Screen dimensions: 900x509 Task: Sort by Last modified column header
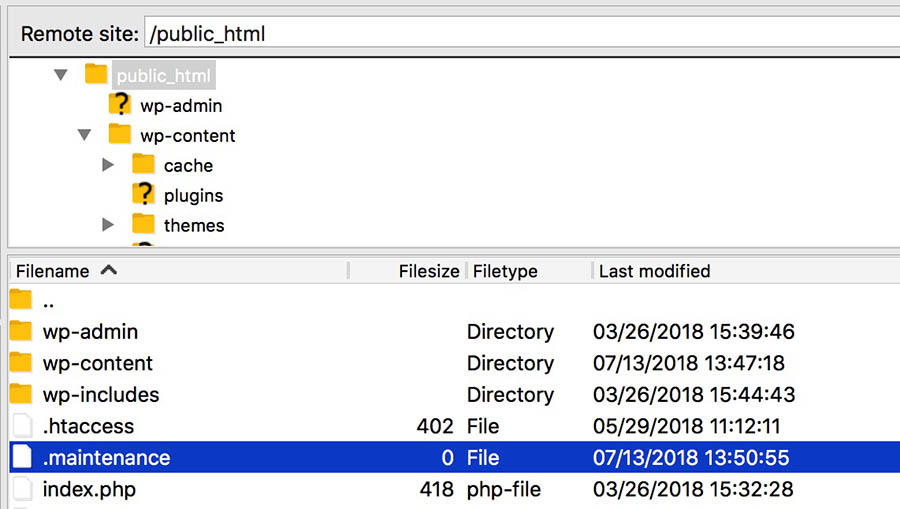pyautogui.click(x=654, y=271)
